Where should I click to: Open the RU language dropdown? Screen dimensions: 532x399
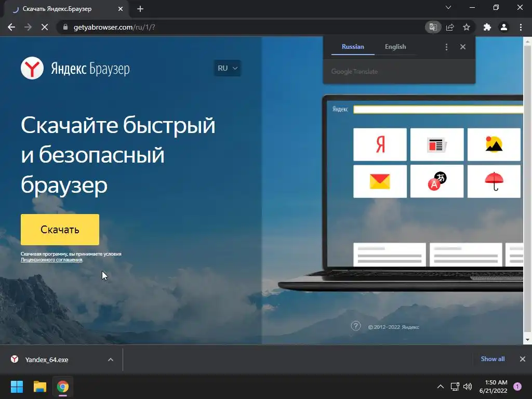click(228, 68)
